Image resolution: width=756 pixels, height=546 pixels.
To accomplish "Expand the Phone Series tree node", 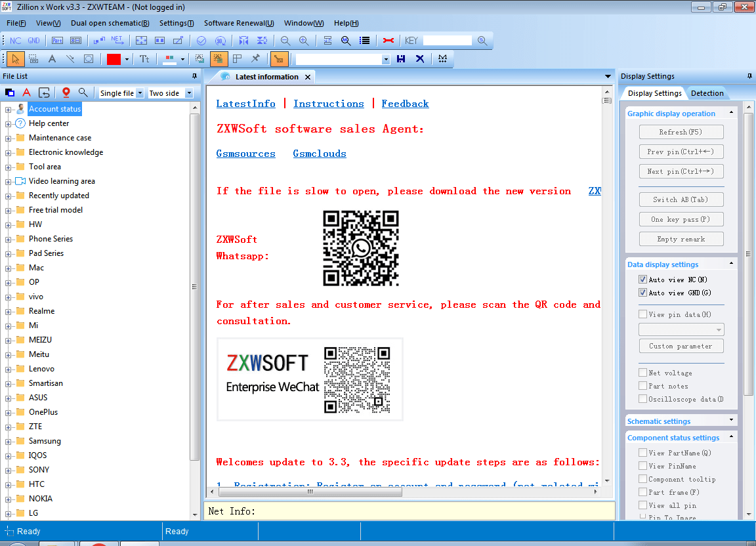I will point(8,240).
